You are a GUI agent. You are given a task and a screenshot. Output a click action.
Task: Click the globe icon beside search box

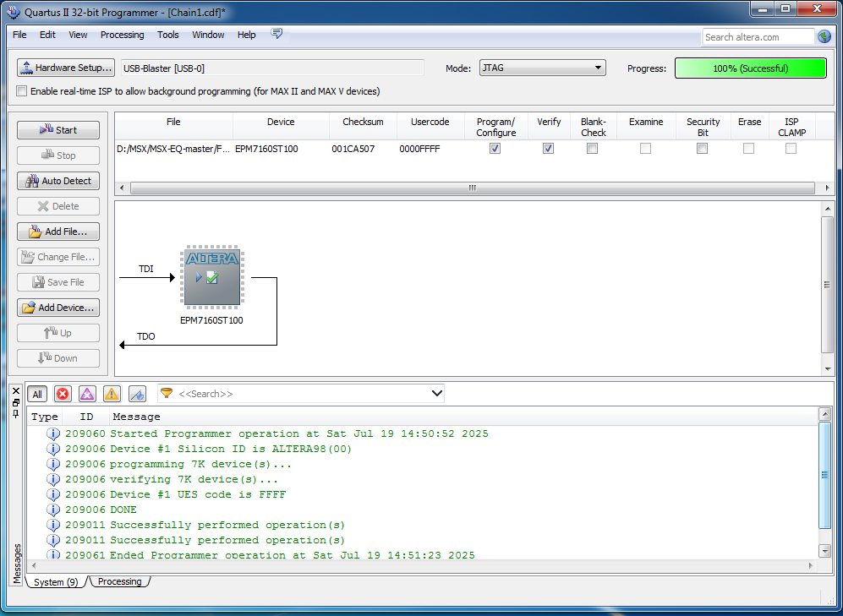(x=824, y=36)
